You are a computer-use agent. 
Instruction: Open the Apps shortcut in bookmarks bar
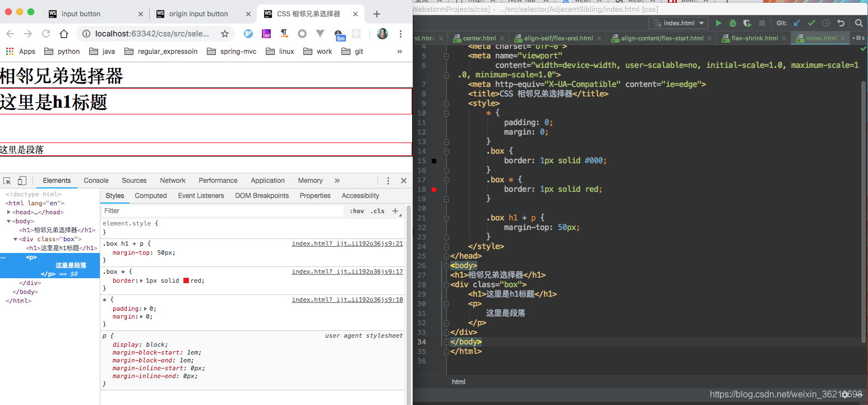(21, 52)
